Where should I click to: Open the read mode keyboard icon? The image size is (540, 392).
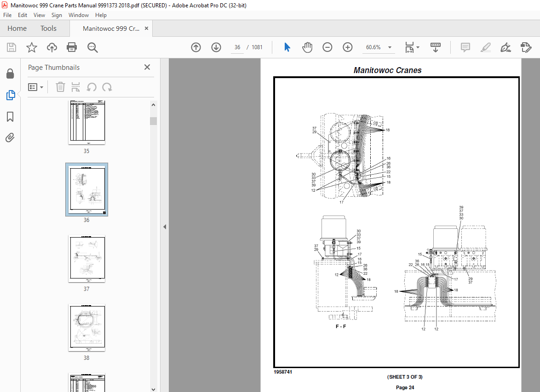[x=435, y=47]
